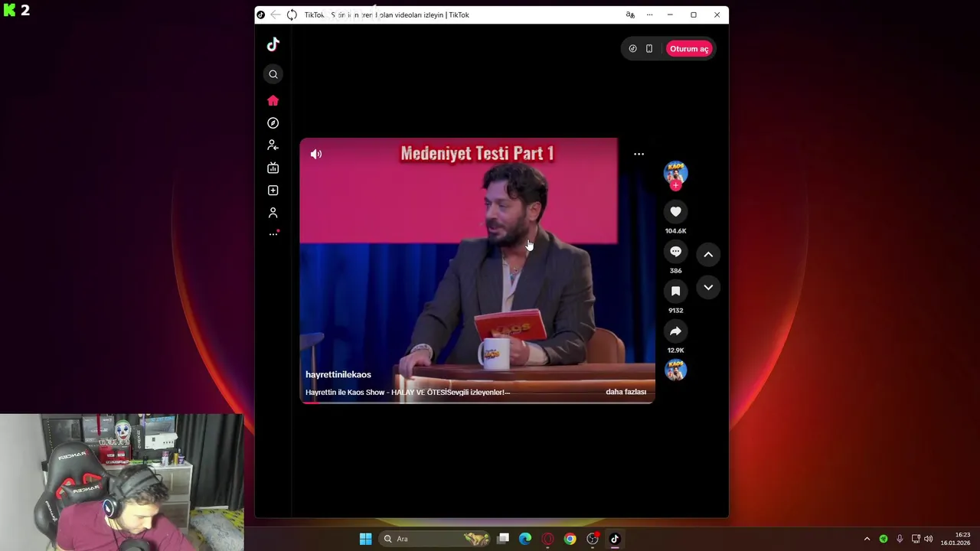The image size is (980, 551).
Task: Open the network icon in system tray
Action: (x=915, y=539)
